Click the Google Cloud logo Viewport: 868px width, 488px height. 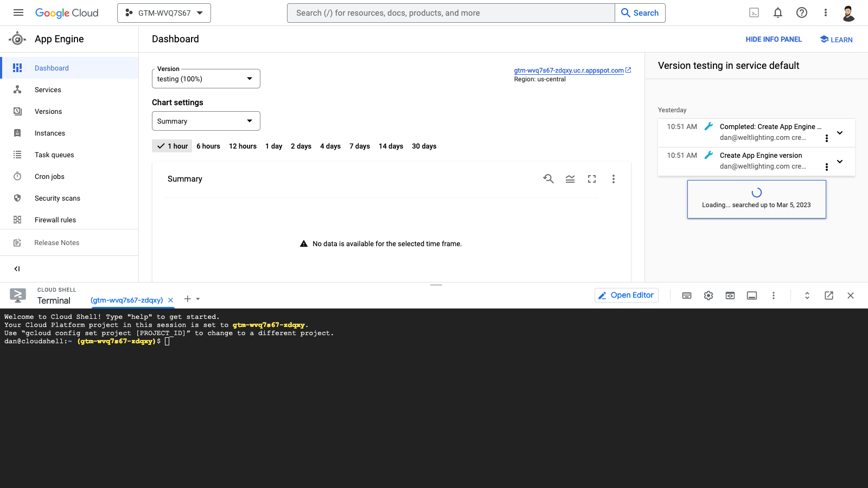pyautogui.click(x=67, y=13)
